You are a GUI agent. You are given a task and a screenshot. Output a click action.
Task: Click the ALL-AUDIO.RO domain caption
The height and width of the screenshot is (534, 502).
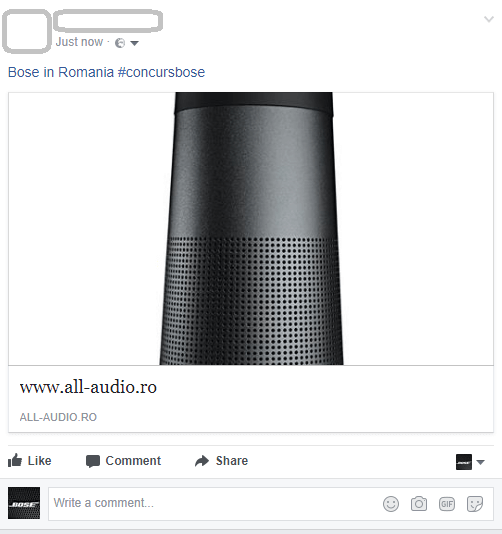click(x=58, y=417)
